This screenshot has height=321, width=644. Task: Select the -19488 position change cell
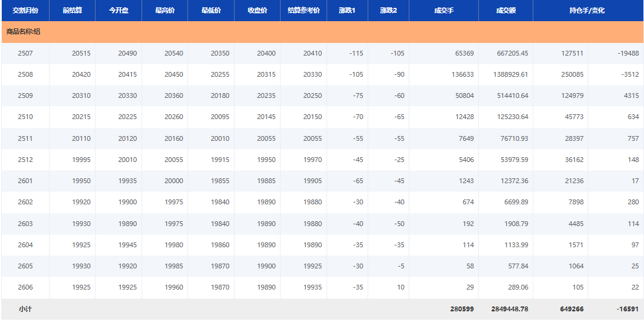[628, 53]
